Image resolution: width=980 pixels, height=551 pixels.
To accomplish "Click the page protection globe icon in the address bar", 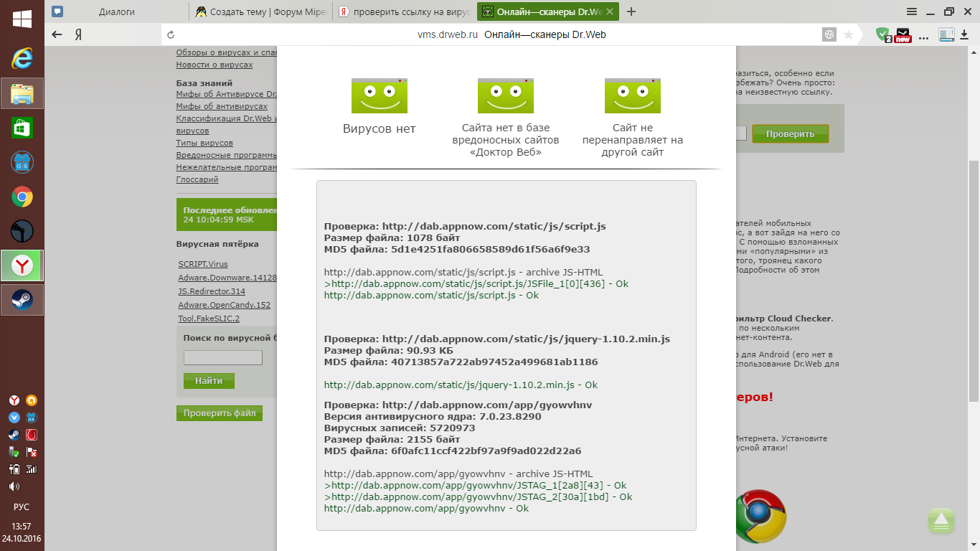I will [829, 34].
